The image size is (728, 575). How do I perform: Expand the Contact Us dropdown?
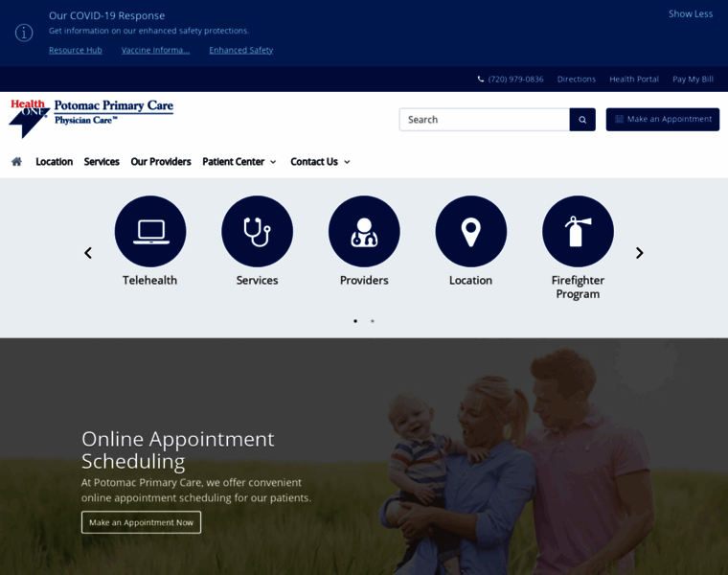(320, 162)
